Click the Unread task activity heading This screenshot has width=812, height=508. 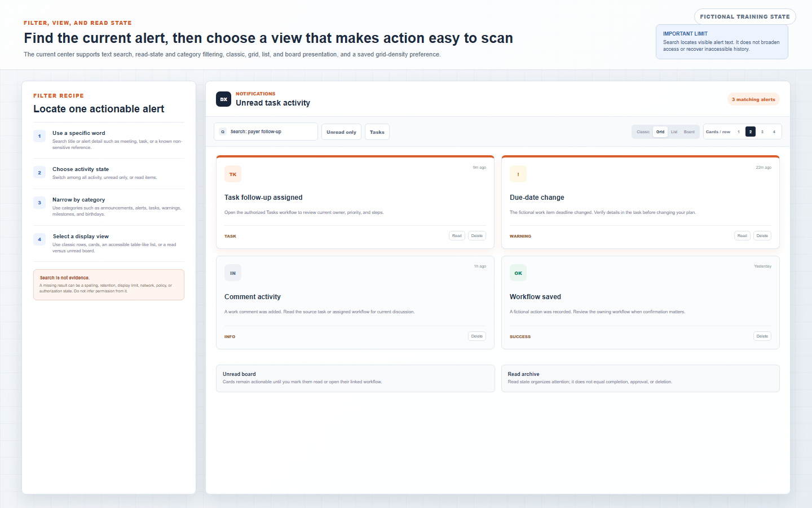click(x=273, y=103)
